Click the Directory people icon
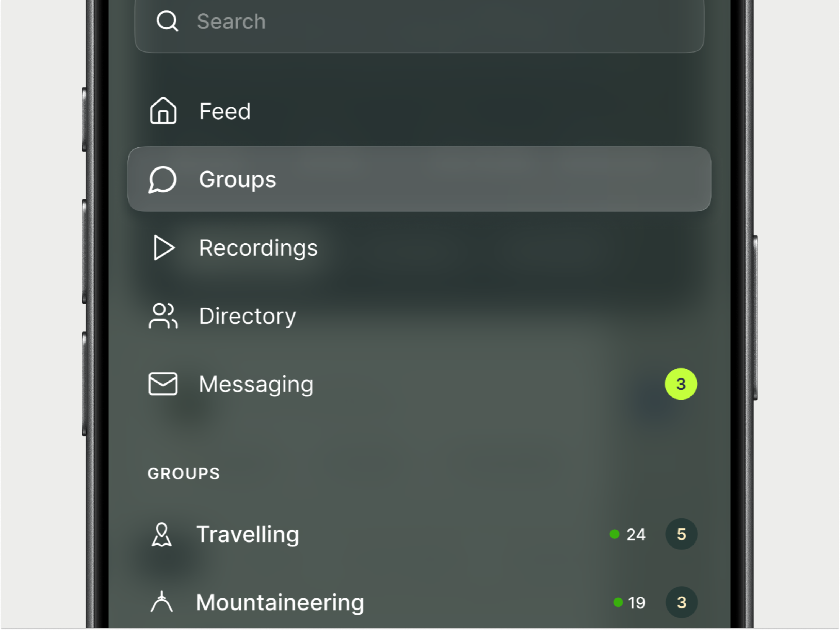Screen dimensions: 840x630 (x=163, y=316)
